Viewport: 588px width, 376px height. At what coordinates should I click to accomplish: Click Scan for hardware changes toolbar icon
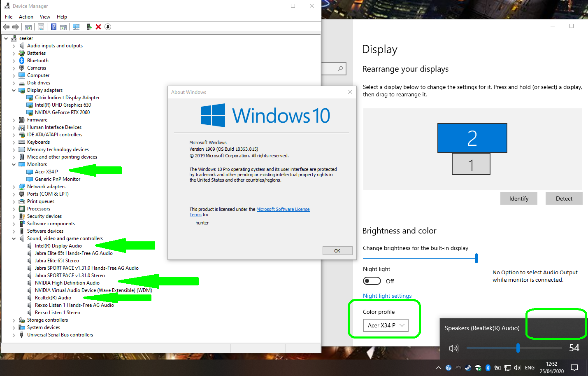pos(76,27)
